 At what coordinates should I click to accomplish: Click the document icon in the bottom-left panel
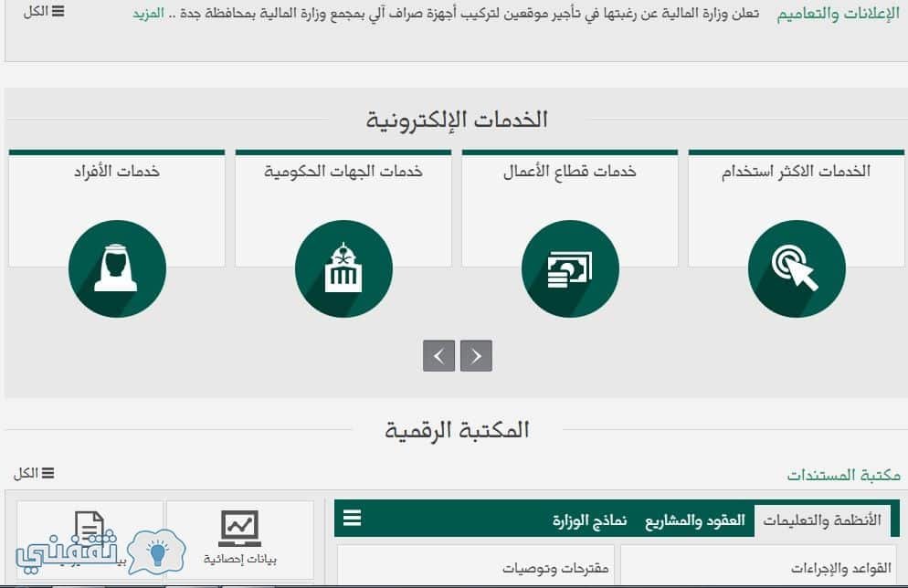[x=89, y=528]
